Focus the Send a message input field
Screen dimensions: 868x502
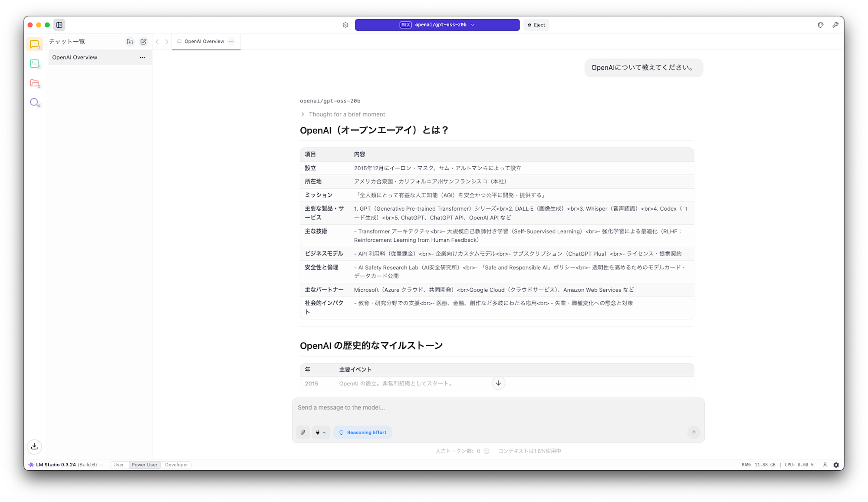[498, 408]
